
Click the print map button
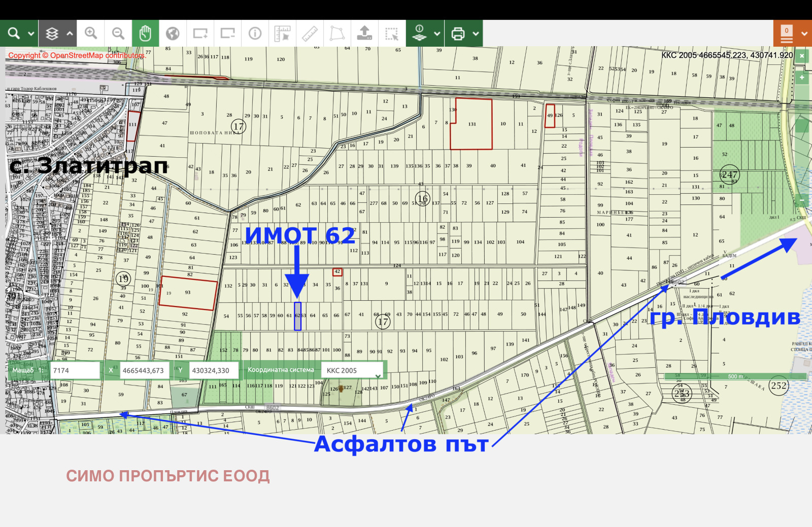tap(458, 33)
